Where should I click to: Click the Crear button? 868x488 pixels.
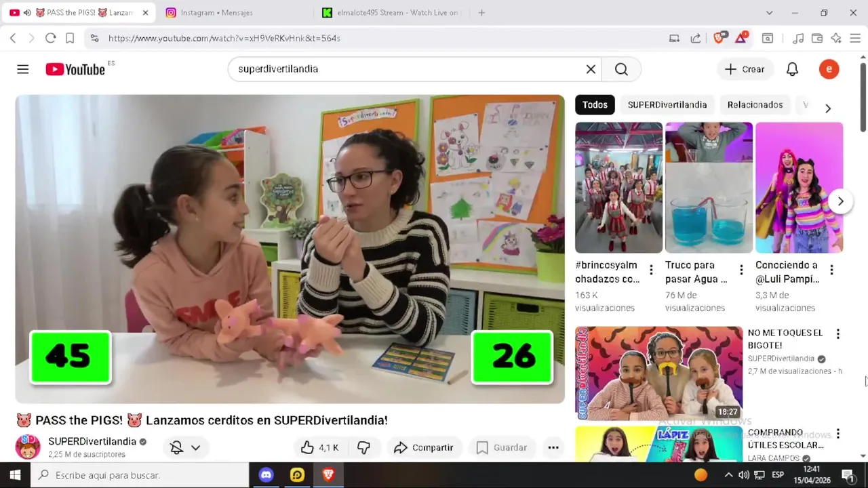point(745,69)
